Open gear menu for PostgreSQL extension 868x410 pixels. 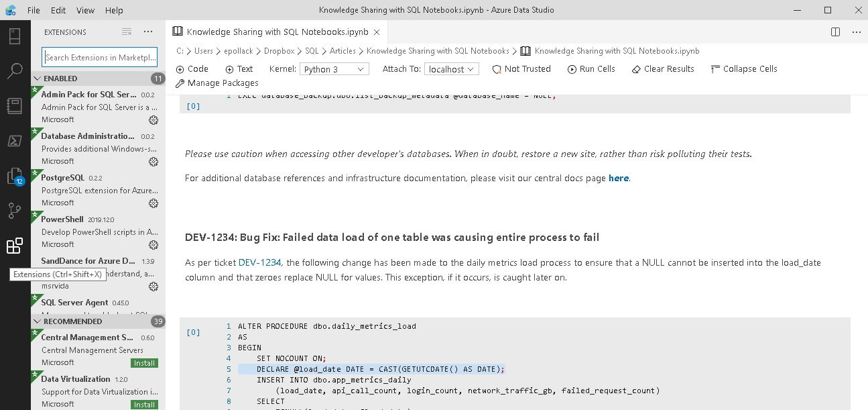click(x=153, y=203)
